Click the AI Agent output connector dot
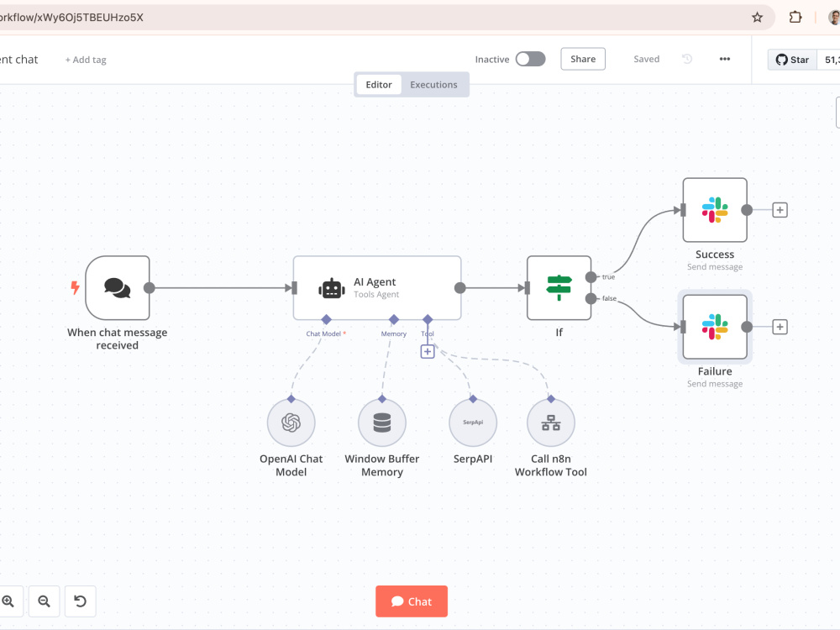Image resolution: width=840 pixels, height=630 pixels. coord(460,287)
